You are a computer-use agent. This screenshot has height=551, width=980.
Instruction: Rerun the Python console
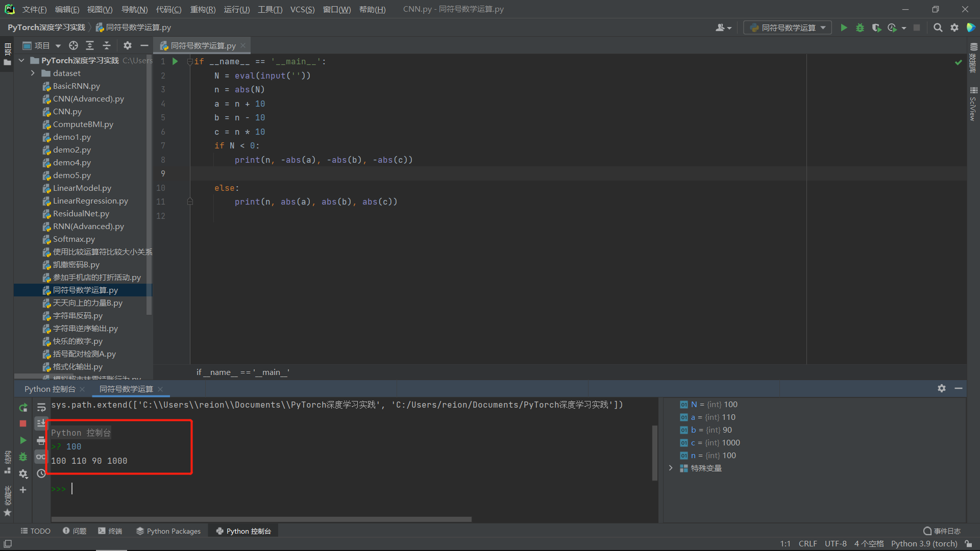(x=23, y=408)
